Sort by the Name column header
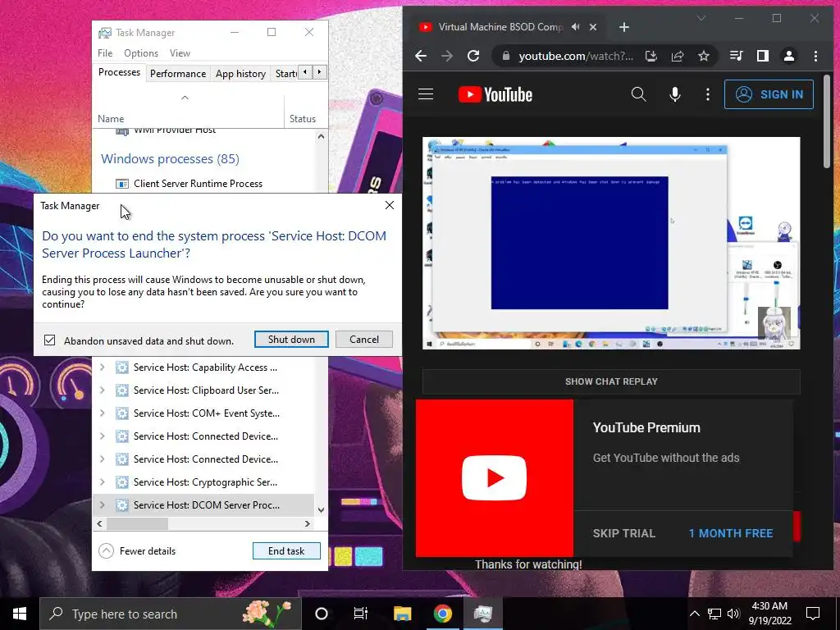This screenshot has width=840, height=630. 188,111
